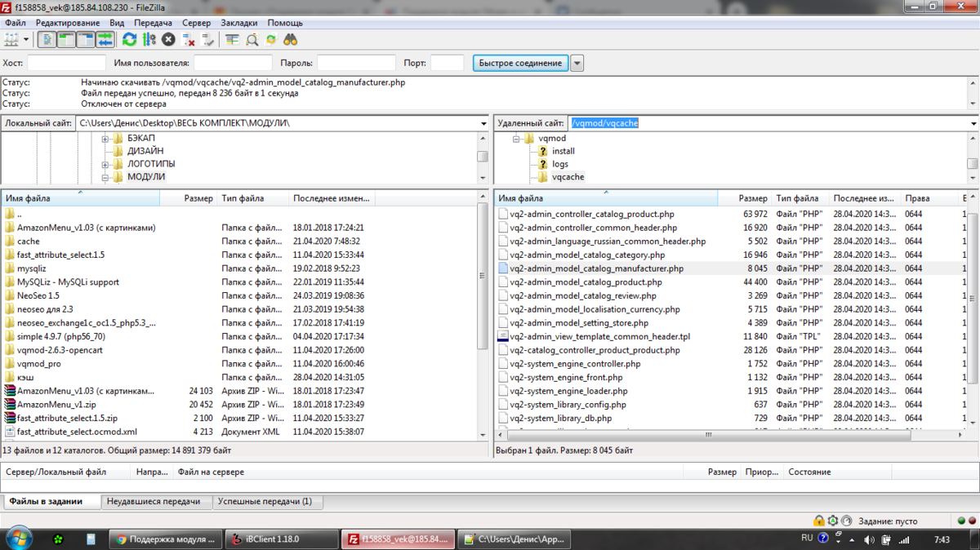Click the lock encryption status icon
This screenshot has height=550, width=980.
point(819,521)
